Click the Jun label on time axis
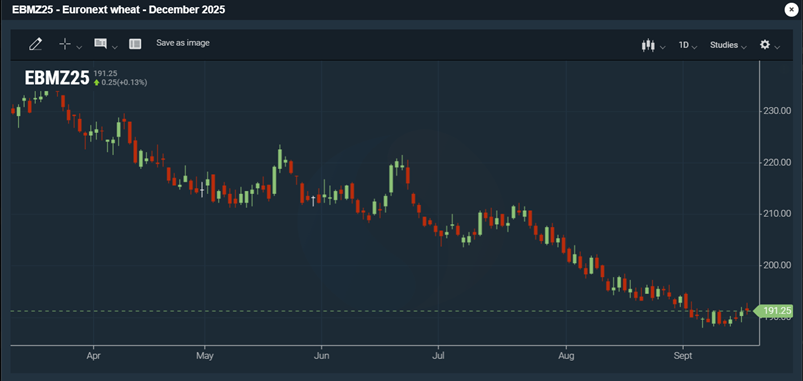 pyautogui.click(x=321, y=355)
